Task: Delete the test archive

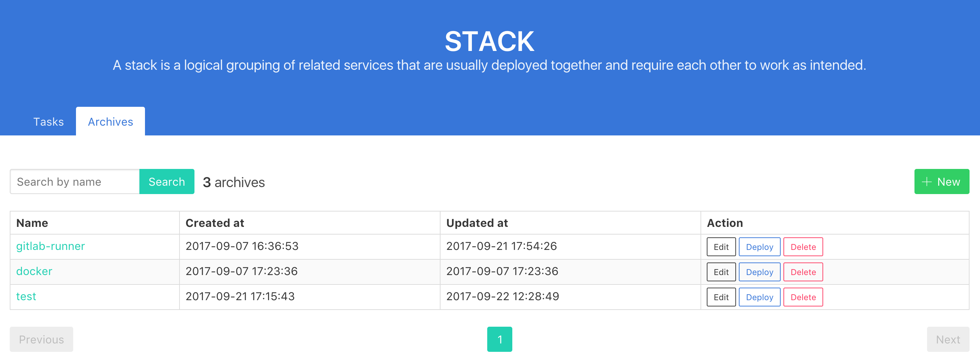Action: tap(803, 297)
